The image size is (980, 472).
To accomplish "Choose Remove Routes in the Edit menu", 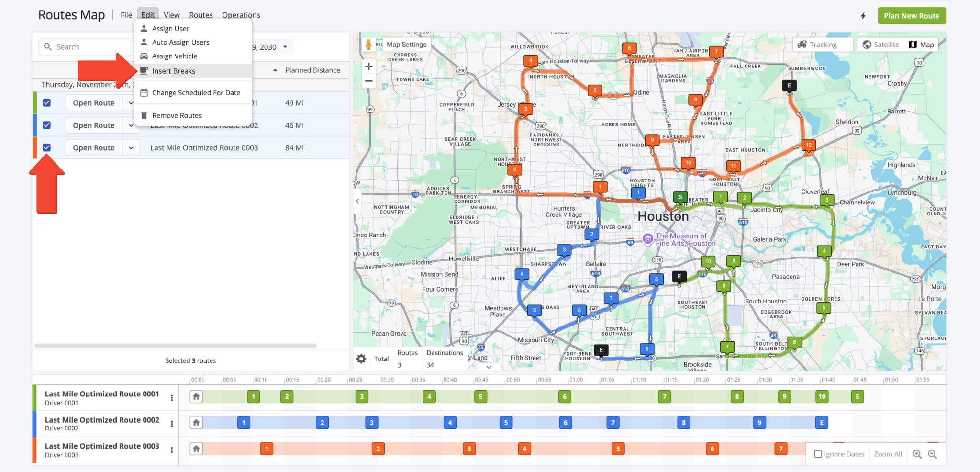I will click(x=177, y=115).
